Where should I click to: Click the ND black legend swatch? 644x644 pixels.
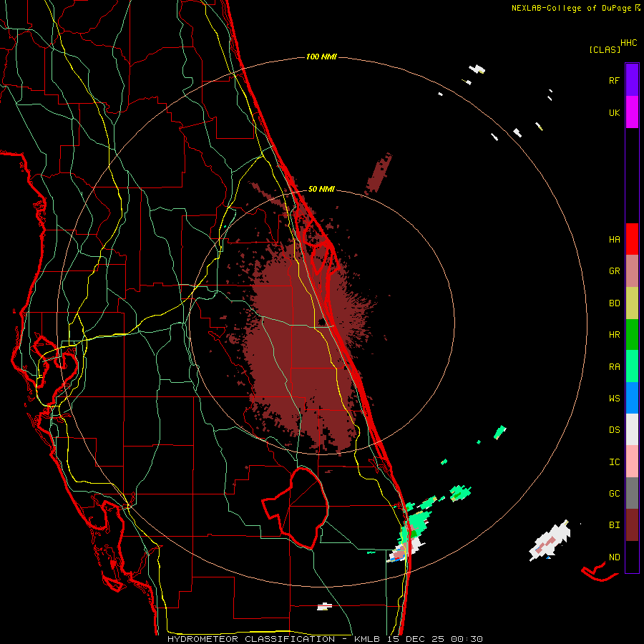632,557
